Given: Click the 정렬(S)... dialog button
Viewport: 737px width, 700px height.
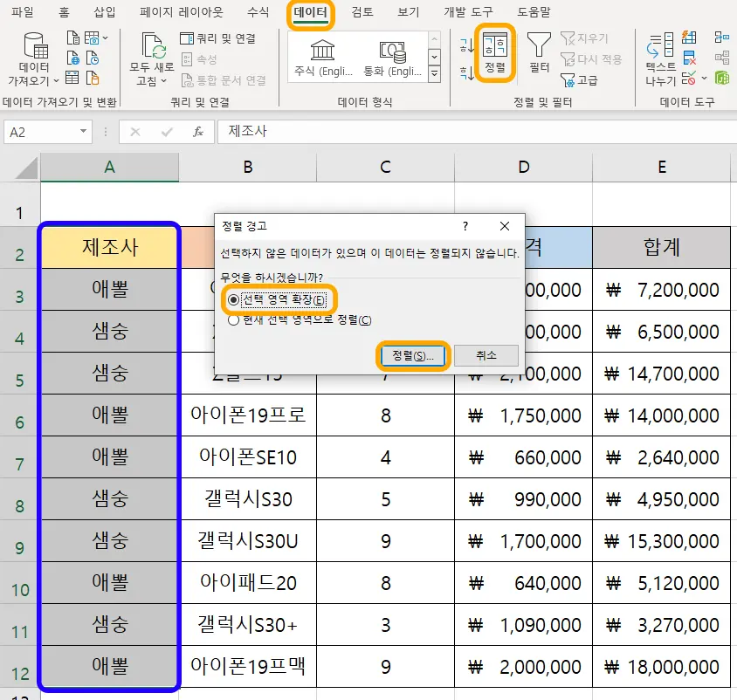Looking at the screenshot, I should tap(413, 355).
